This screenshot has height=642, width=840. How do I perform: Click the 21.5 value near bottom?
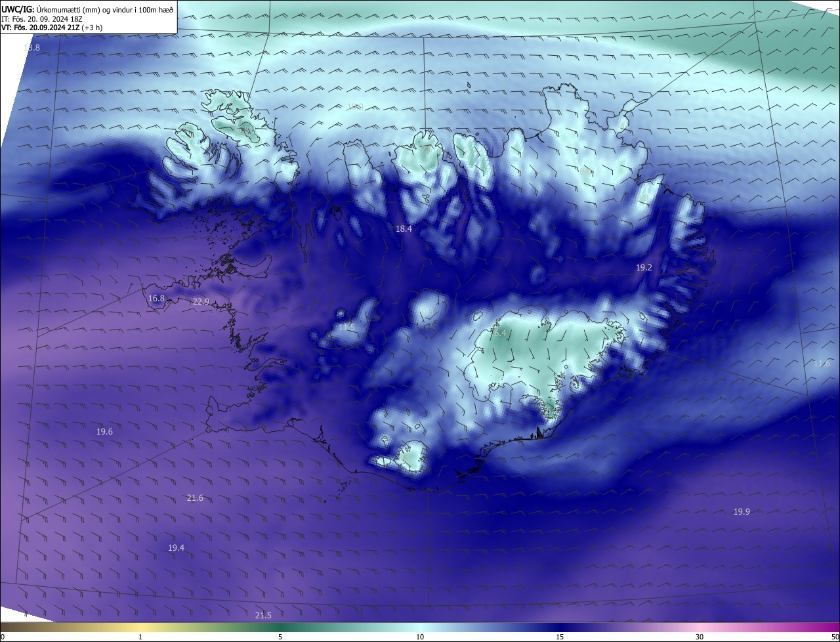[x=263, y=615]
